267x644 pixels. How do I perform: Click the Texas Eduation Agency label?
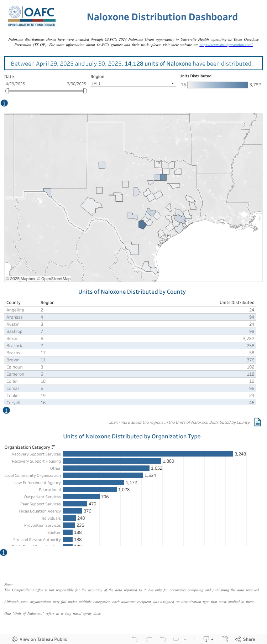pyautogui.click(x=40, y=511)
